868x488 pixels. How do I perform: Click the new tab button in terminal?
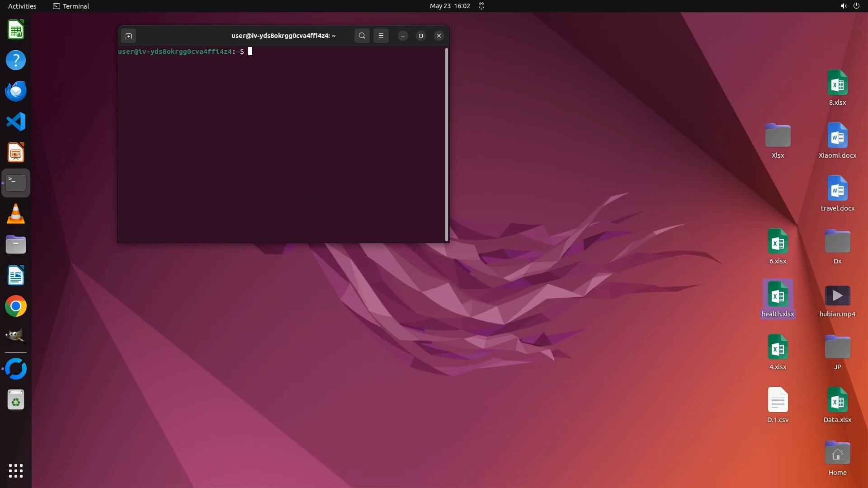pyautogui.click(x=128, y=36)
